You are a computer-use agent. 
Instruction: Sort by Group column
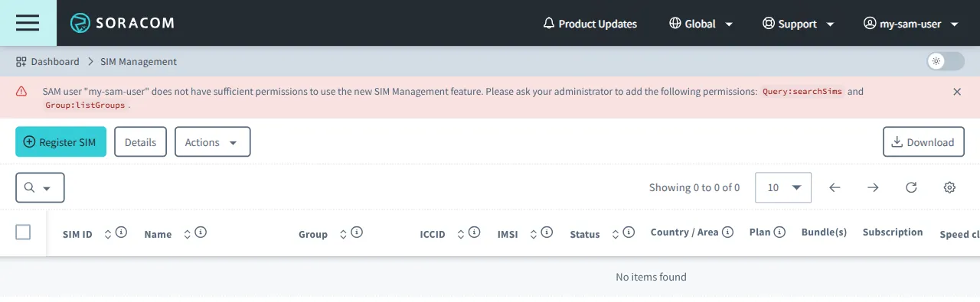(x=344, y=234)
